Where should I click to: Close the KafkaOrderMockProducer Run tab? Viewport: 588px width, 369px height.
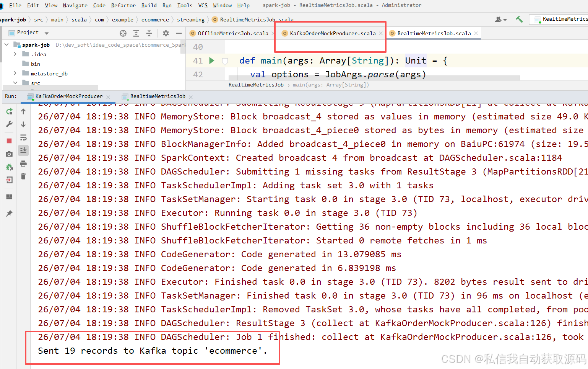click(x=108, y=97)
